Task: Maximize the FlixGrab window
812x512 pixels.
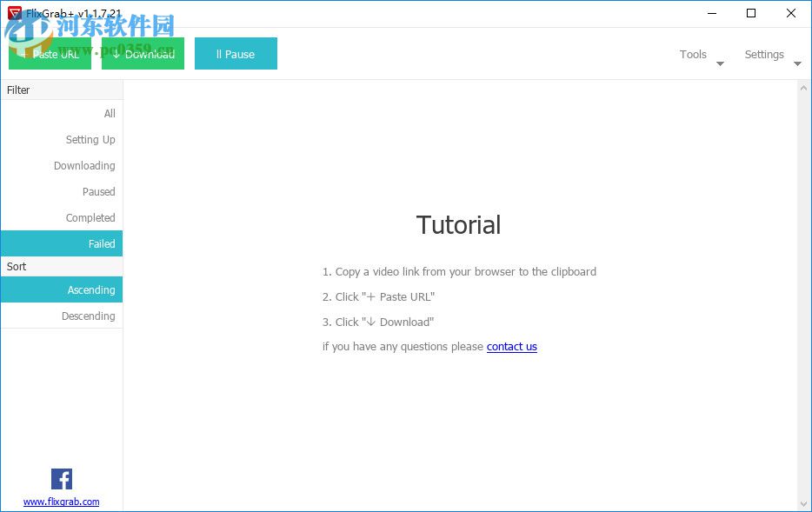Action: tap(751, 13)
